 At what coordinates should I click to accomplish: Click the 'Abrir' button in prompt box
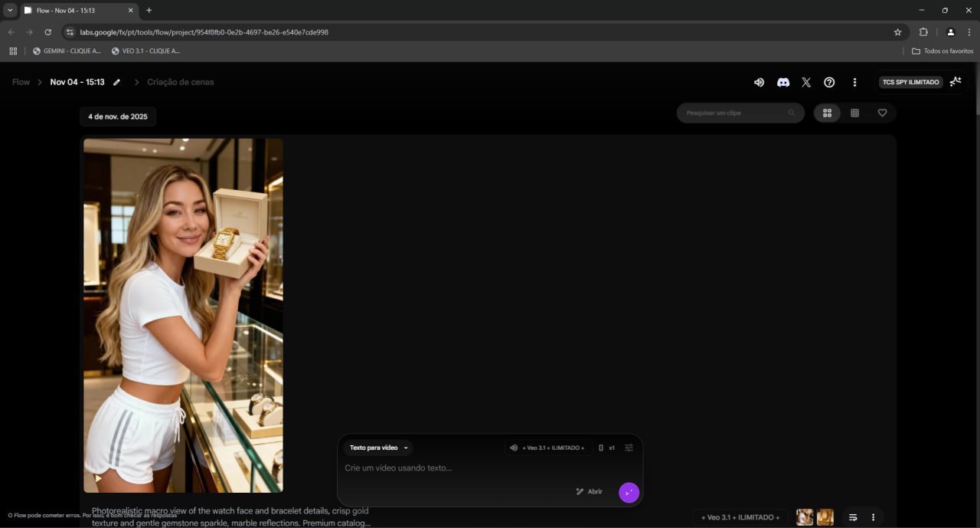589,491
